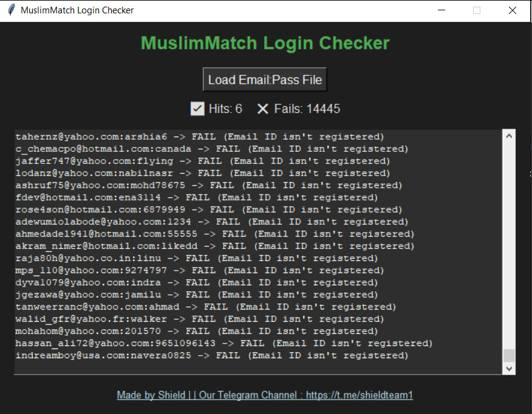The width and height of the screenshot is (532, 414).
Task: Select the mps_110@yahoo.com log line
Action: tap(199, 271)
